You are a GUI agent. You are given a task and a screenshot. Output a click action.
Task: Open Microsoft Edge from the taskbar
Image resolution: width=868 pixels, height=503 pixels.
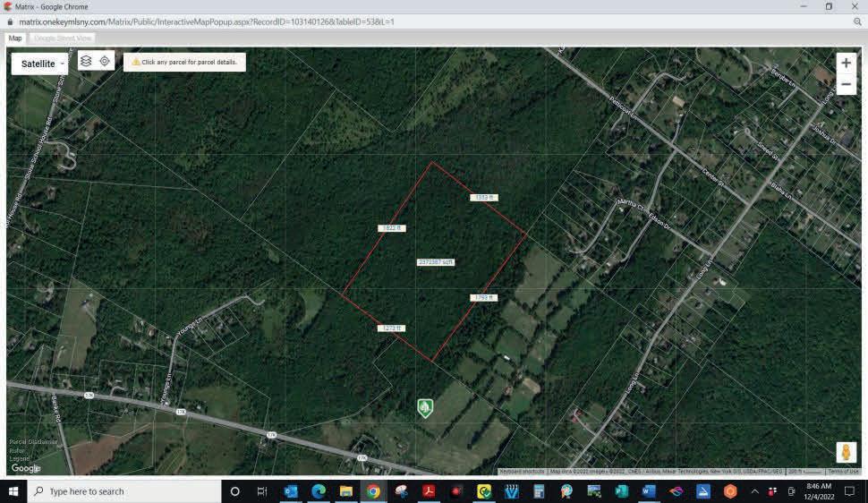[x=319, y=491]
